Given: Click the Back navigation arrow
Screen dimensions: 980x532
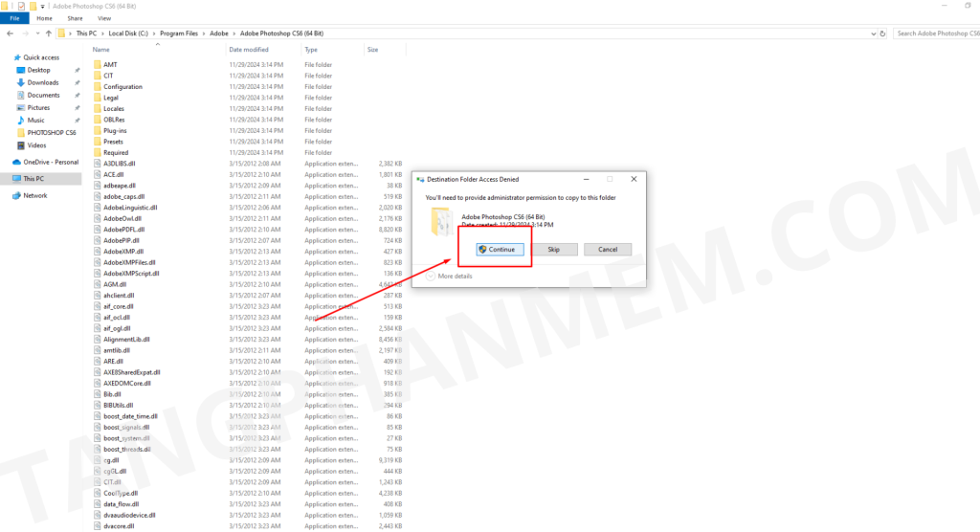Looking at the screenshot, I should point(9,33).
